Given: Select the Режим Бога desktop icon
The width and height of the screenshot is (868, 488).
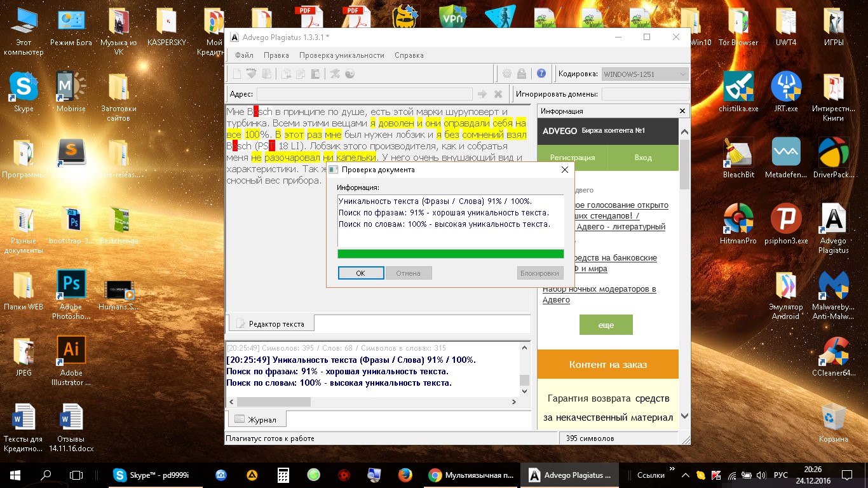Looking at the screenshot, I should coord(72,27).
